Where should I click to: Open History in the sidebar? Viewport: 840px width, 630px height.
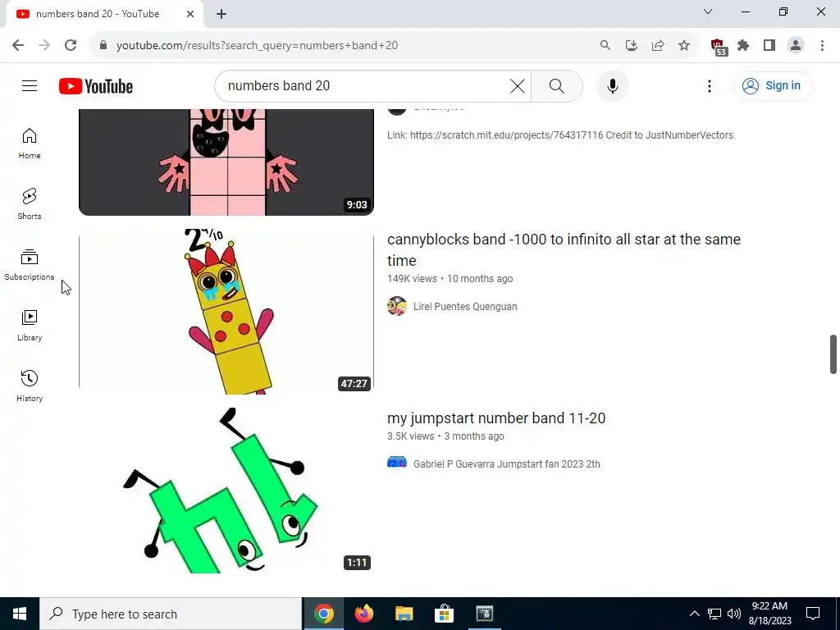pos(30,386)
